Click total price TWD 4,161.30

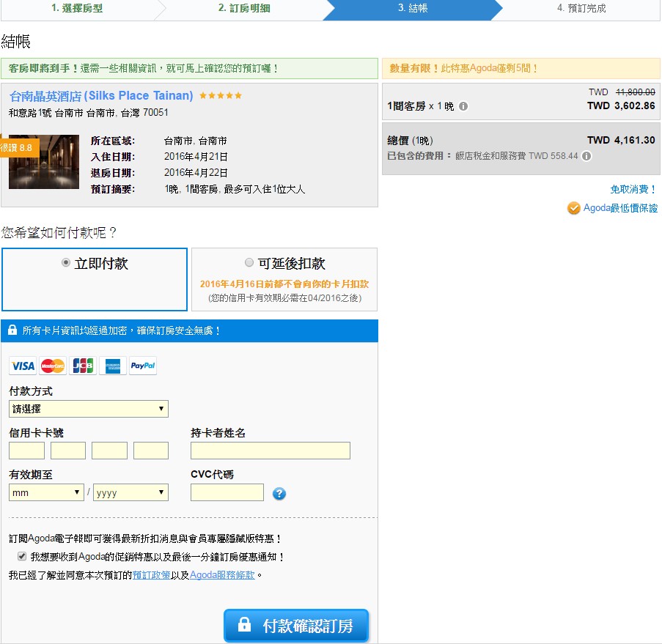[x=621, y=140]
